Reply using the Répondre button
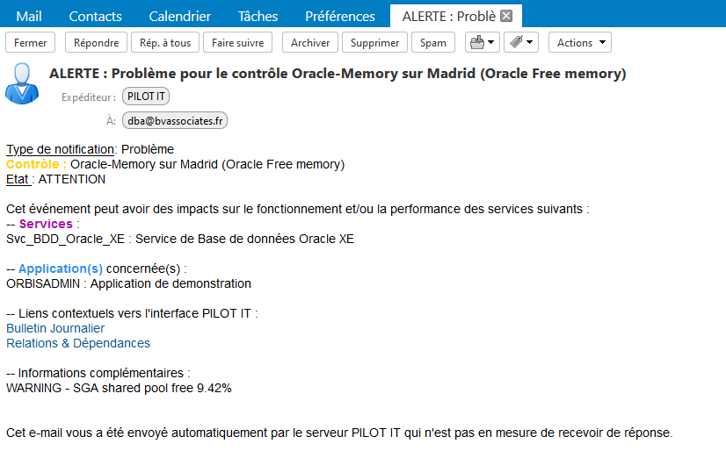726x451 pixels. (x=96, y=43)
